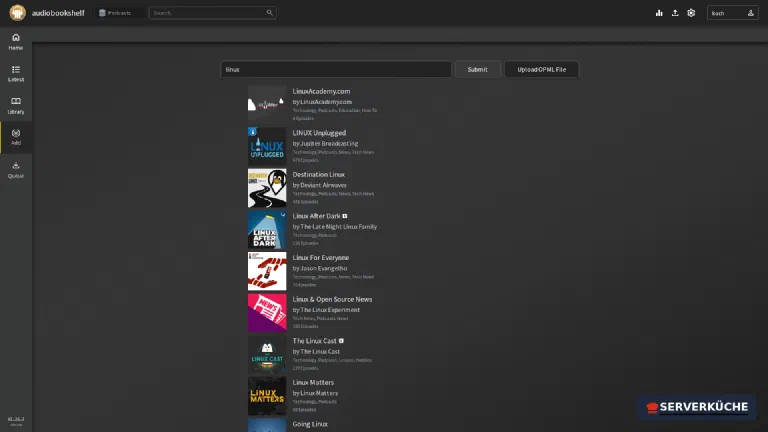The height and width of the screenshot is (432, 768).
Task: Click 'by The Linux Experiment' author text
Action: (326, 310)
